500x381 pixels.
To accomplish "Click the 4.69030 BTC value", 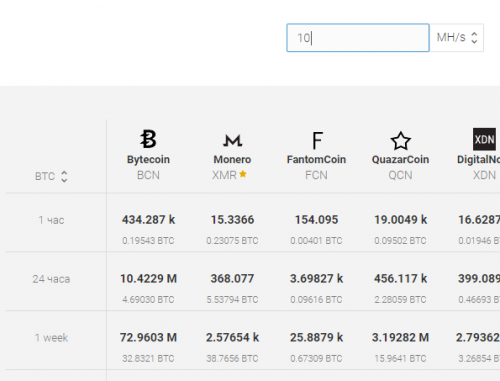I will coord(148,300).
